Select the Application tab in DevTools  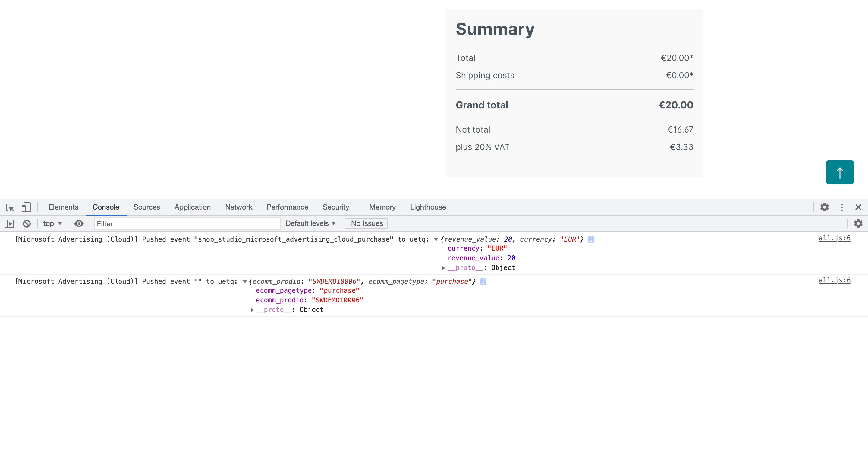pos(192,207)
